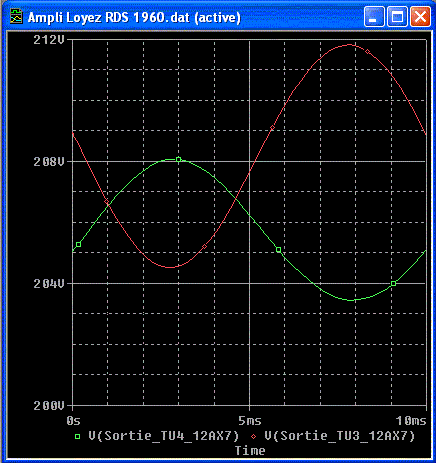Click the red diamond legend marker for TU3

click(254, 436)
